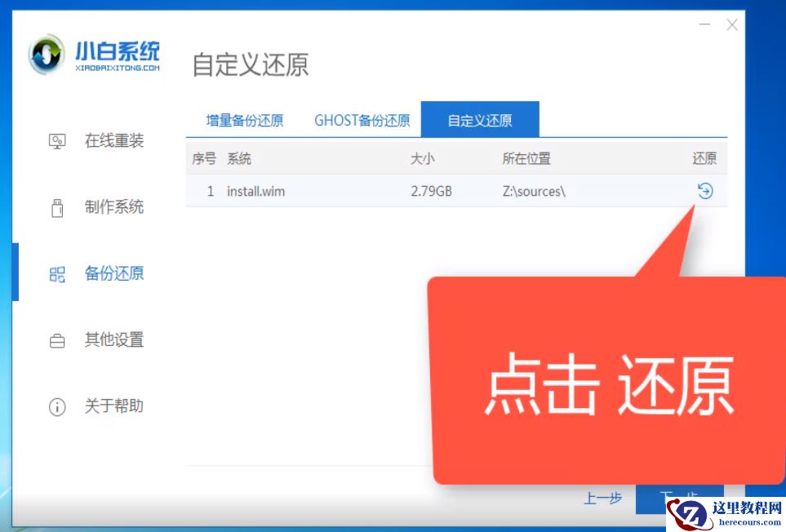Click the restore arrow icon for install.wim
Viewport: 786px width, 532px height.
pos(704,190)
